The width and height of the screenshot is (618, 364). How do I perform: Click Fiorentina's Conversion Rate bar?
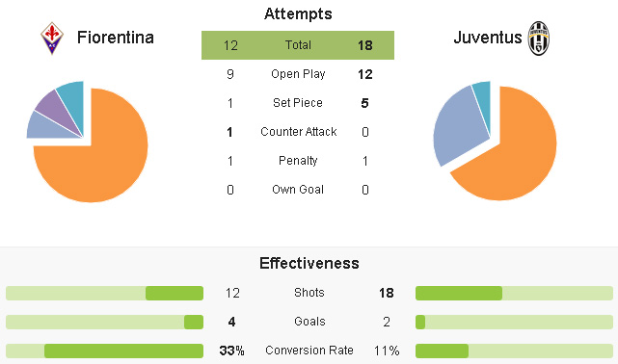104,351
